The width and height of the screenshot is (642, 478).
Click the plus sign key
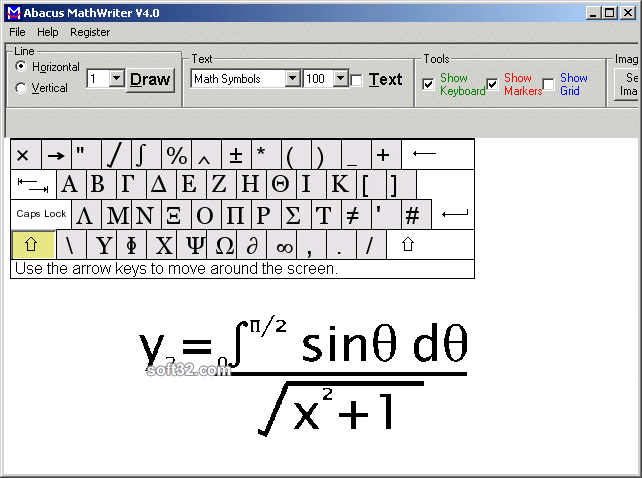387,154
